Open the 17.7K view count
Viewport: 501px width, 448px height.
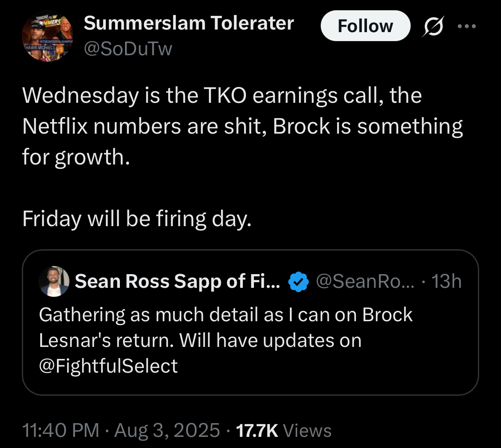257,430
